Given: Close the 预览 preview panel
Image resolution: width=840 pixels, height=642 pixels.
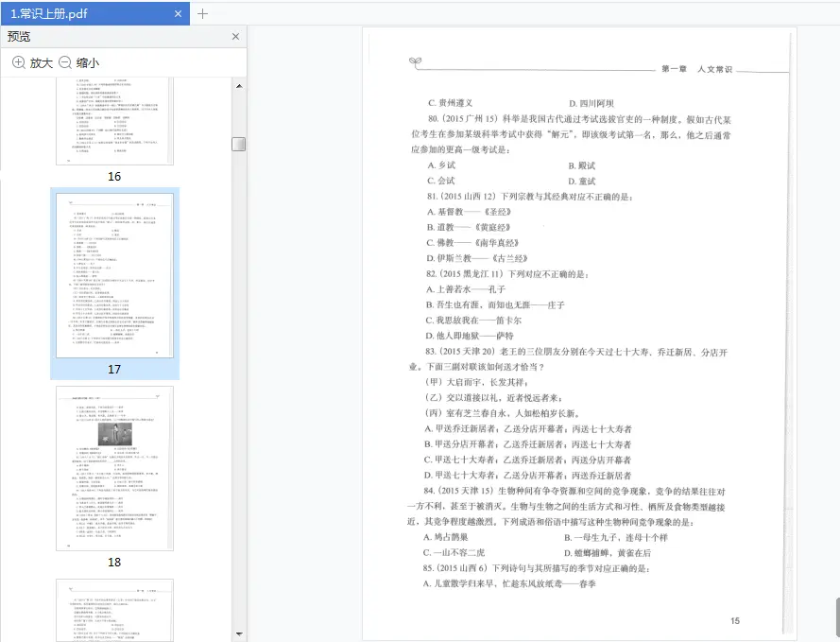Looking at the screenshot, I should [x=235, y=37].
